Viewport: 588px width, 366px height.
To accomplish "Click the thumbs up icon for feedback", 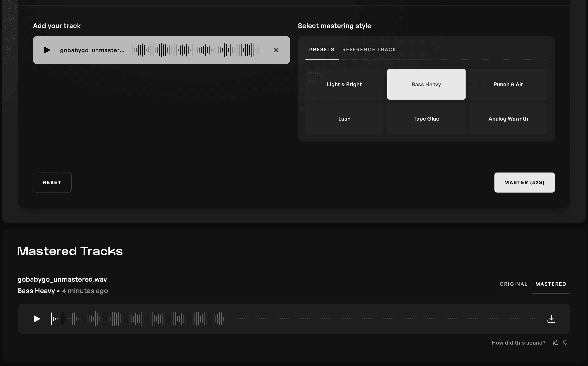I will click(x=556, y=342).
